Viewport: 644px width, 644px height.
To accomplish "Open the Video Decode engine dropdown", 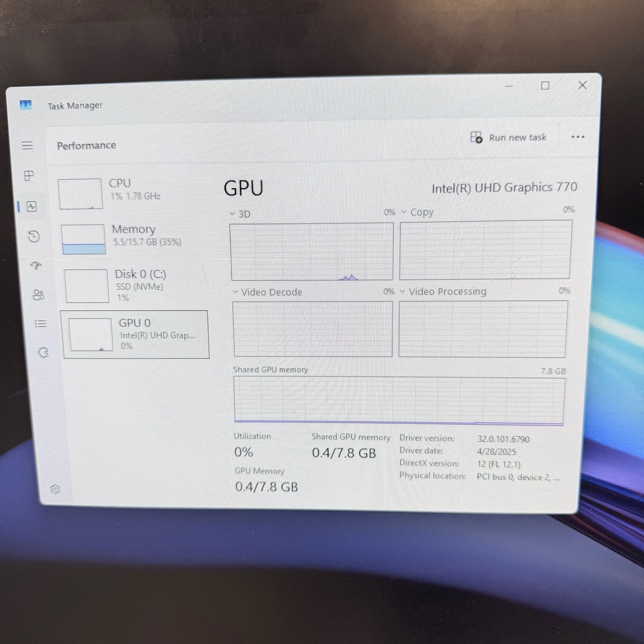I will pos(235,292).
